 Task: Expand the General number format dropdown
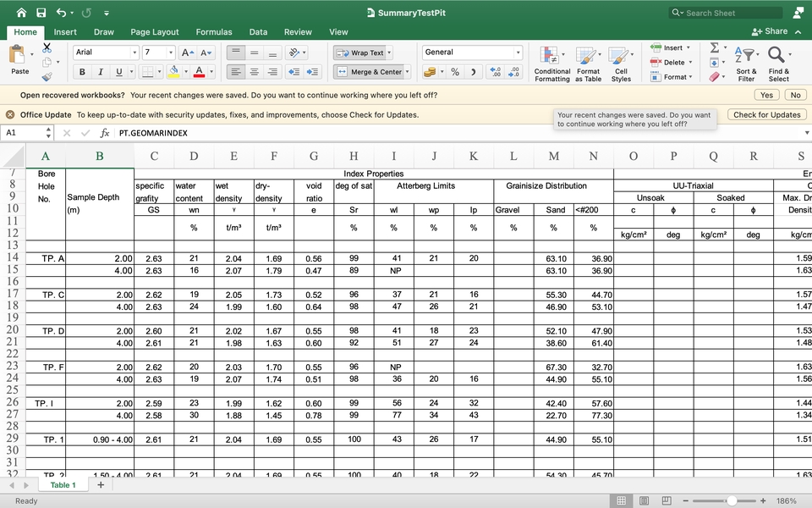pyautogui.click(x=518, y=52)
